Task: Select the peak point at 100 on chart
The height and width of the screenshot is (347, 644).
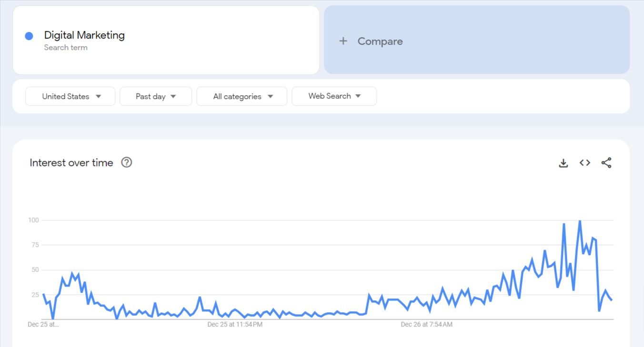Action: [580, 221]
